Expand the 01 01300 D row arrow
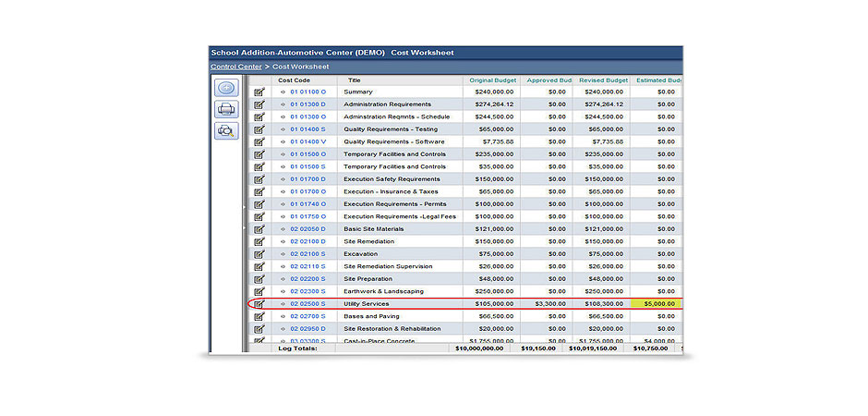The height and width of the screenshot is (416, 868). click(x=283, y=104)
